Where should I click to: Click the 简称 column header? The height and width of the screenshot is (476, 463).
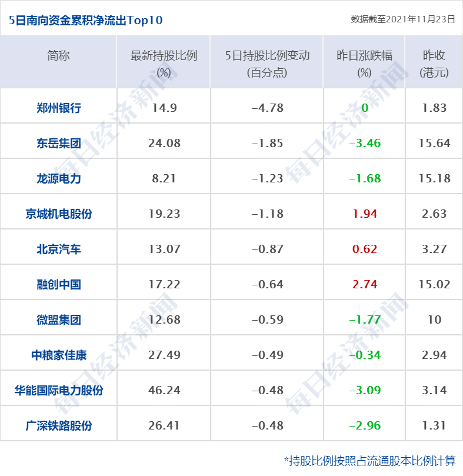point(58,56)
